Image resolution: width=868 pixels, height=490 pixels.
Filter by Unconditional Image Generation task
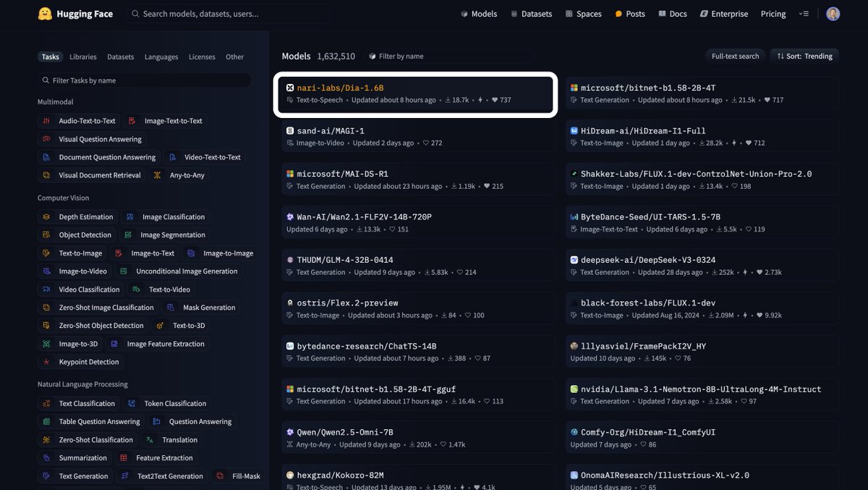pos(178,271)
